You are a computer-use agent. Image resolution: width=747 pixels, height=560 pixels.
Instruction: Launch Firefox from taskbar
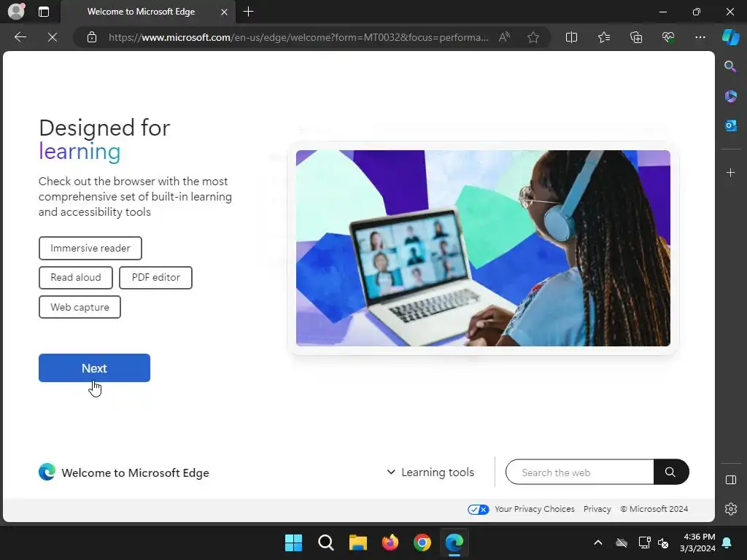tap(390, 542)
